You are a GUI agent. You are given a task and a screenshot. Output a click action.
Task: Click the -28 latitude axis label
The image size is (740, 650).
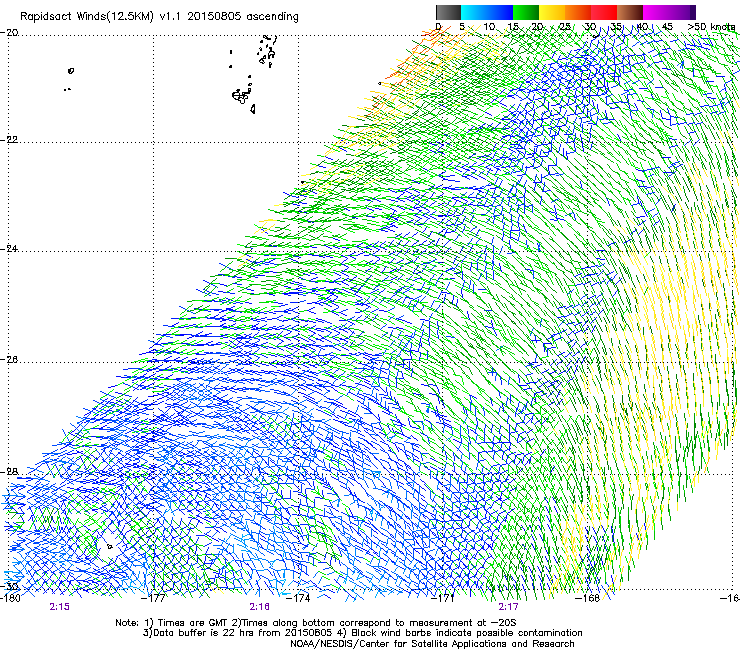[9, 472]
